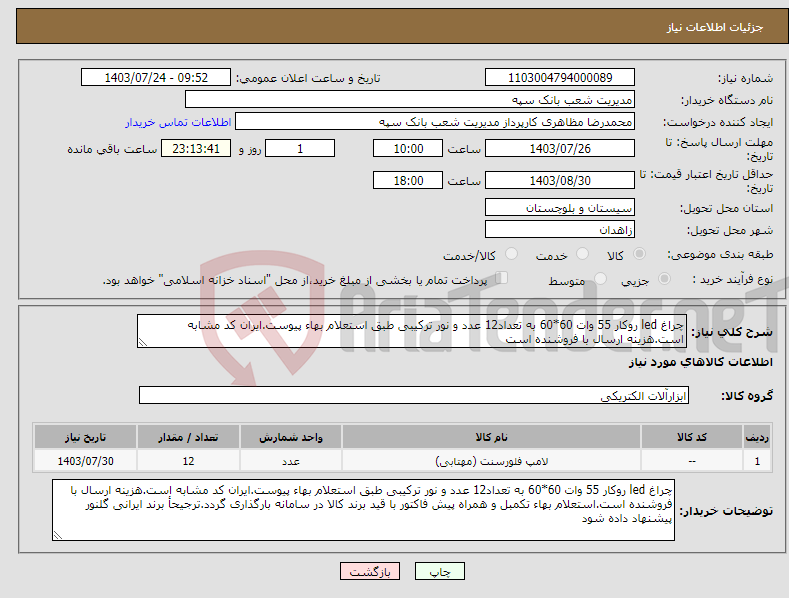Click the remaining days field showing 1
Viewport: 789px width, 598px height.
click(300, 148)
